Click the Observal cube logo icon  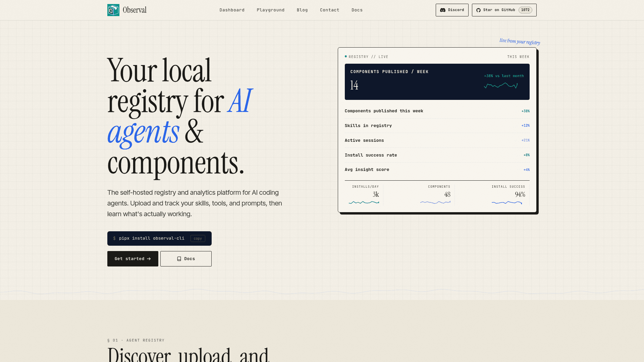[113, 10]
